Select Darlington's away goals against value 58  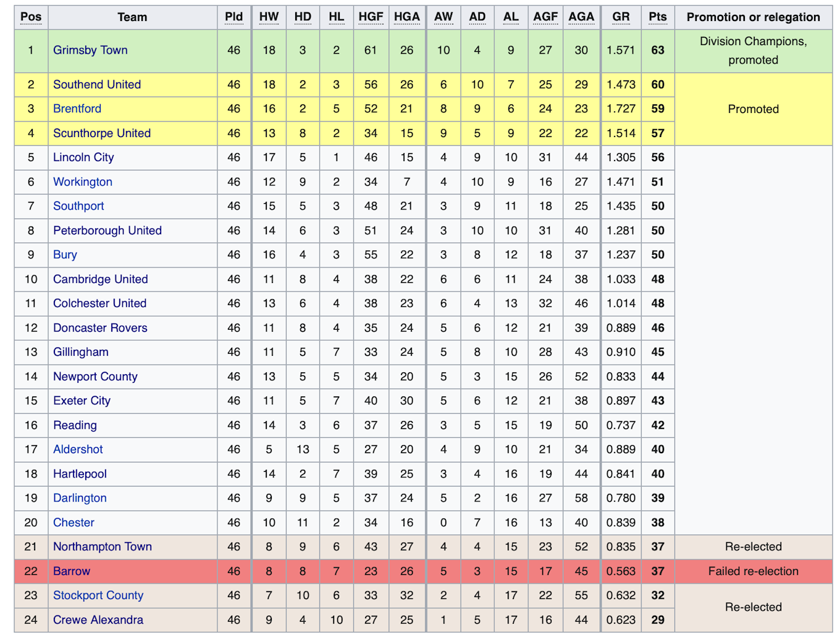pos(581,498)
